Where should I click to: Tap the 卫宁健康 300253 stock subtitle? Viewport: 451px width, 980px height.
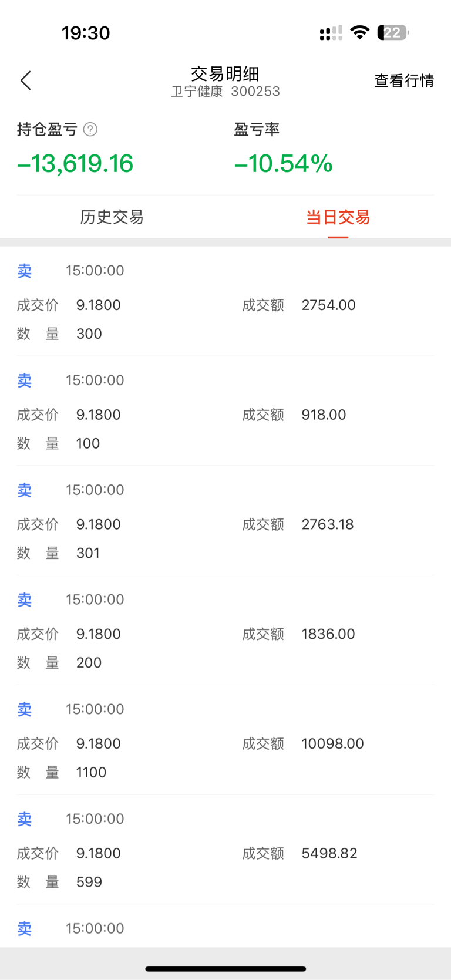(225, 92)
